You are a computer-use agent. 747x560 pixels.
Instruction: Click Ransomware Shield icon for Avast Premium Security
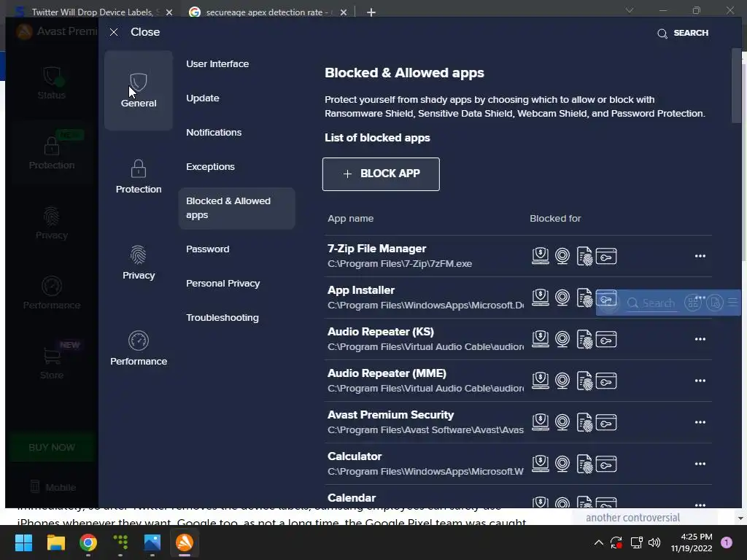(x=541, y=422)
